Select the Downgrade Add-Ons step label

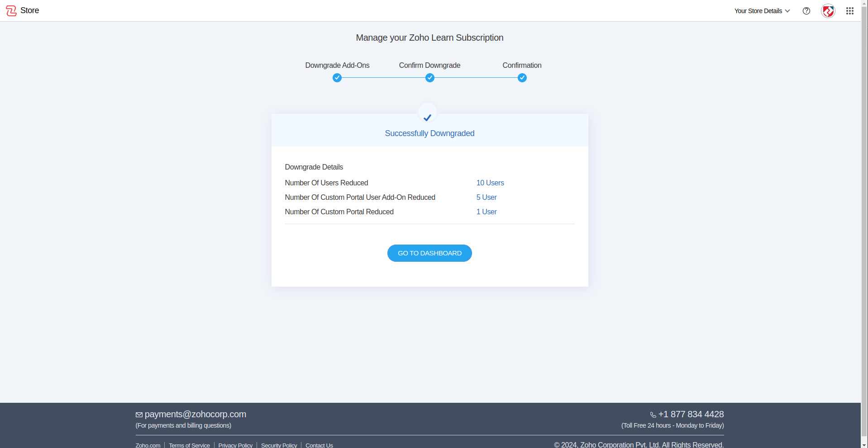[337, 65]
